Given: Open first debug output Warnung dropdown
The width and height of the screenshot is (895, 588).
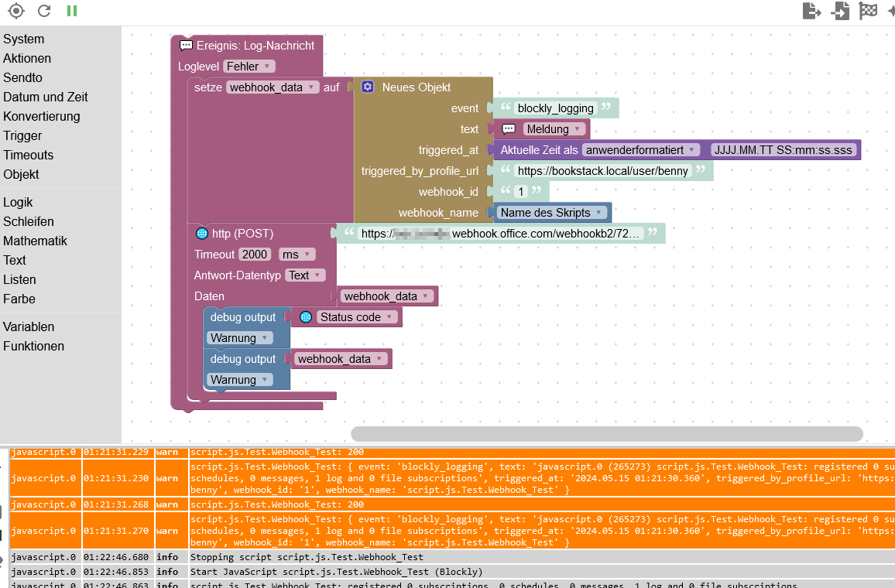Looking at the screenshot, I should pos(240,338).
